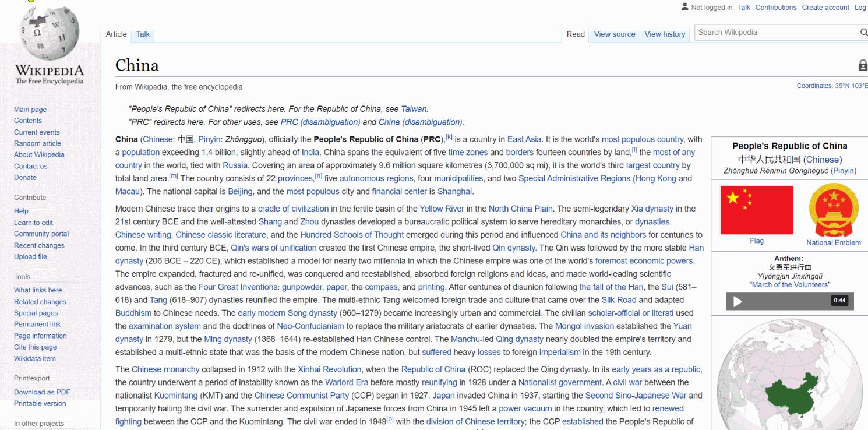The image size is (868, 430).
Task: Open the Contributions link in the top bar
Action: pos(776,8)
